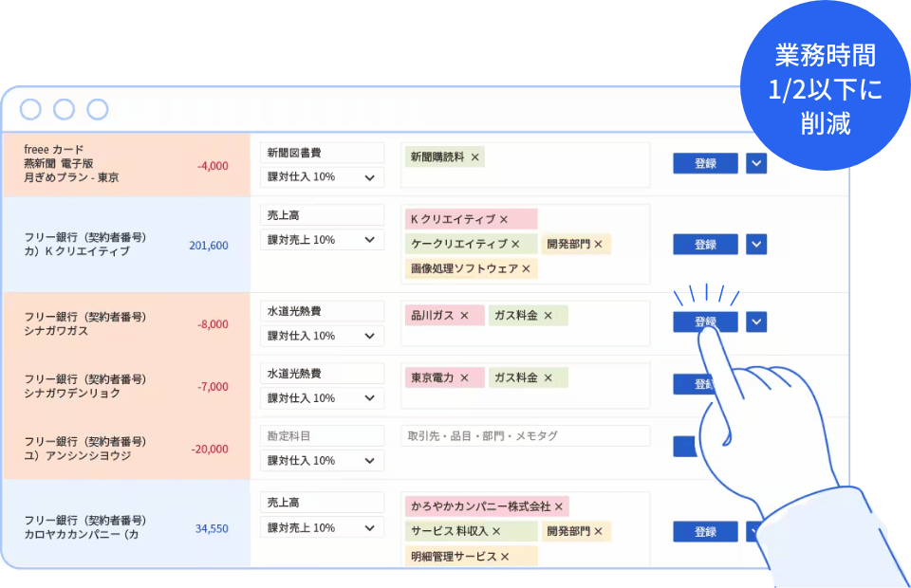
Task: Open the 課対仕入 10% dropdown on the 新聞図書費 row
Action: [x=321, y=177]
